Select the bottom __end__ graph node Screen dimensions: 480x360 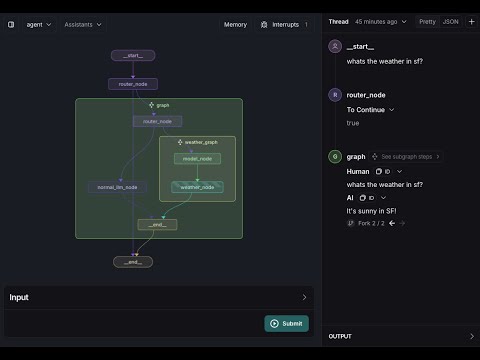click(x=133, y=262)
